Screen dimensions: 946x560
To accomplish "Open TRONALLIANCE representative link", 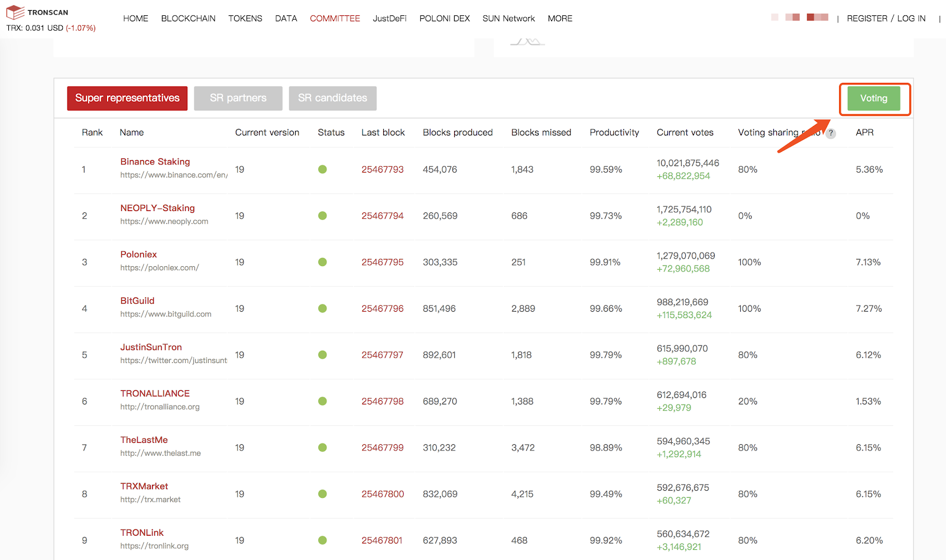I will pyautogui.click(x=155, y=393).
